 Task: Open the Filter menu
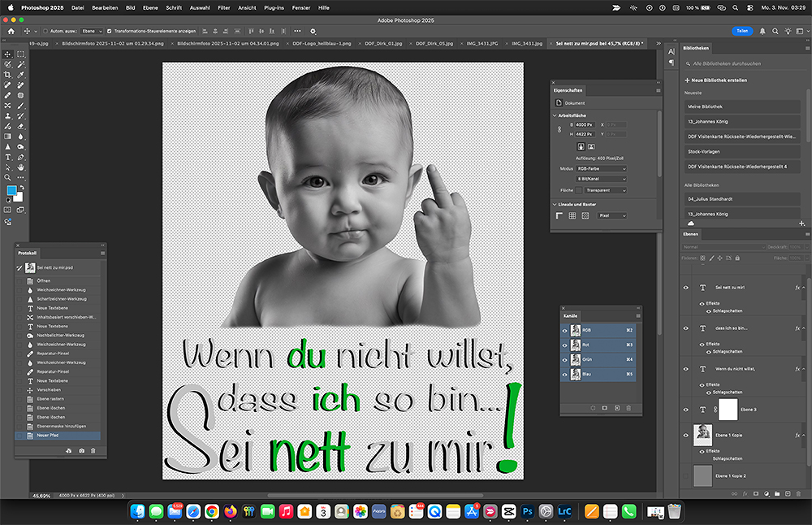223,7
